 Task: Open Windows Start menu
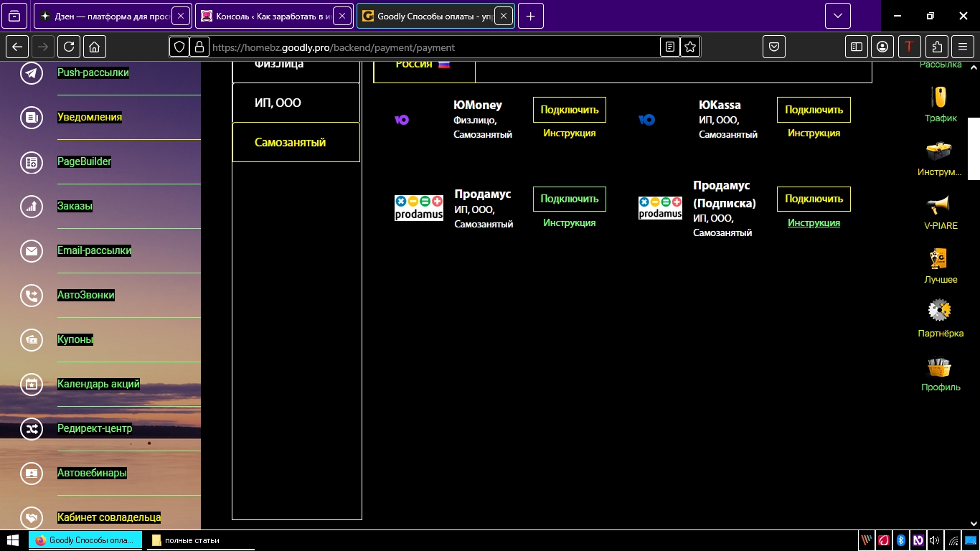pyautogui.click(x=12, y=540)
